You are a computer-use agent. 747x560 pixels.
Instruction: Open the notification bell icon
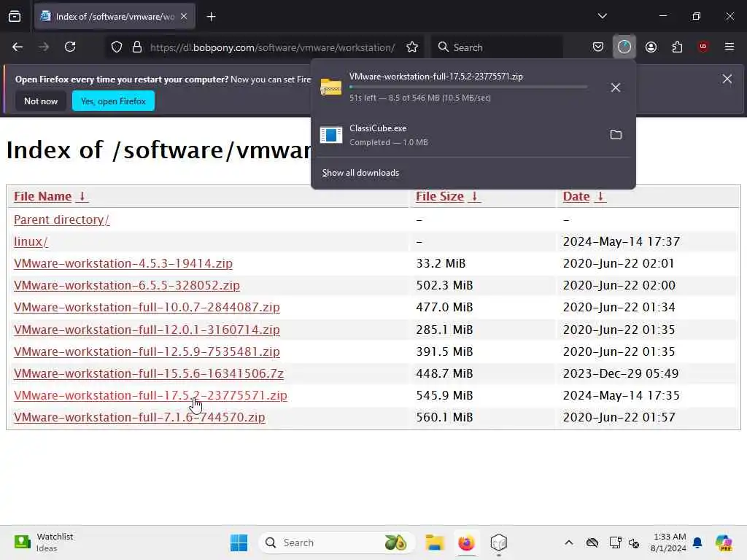pyautogui.click(x=697, y=542)
